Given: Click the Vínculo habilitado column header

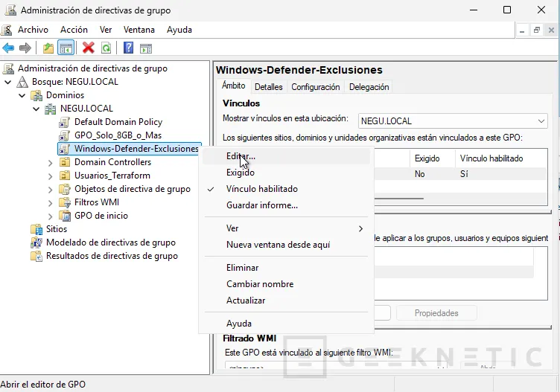Looking at the screenshot, I should (x=501, y=158).
